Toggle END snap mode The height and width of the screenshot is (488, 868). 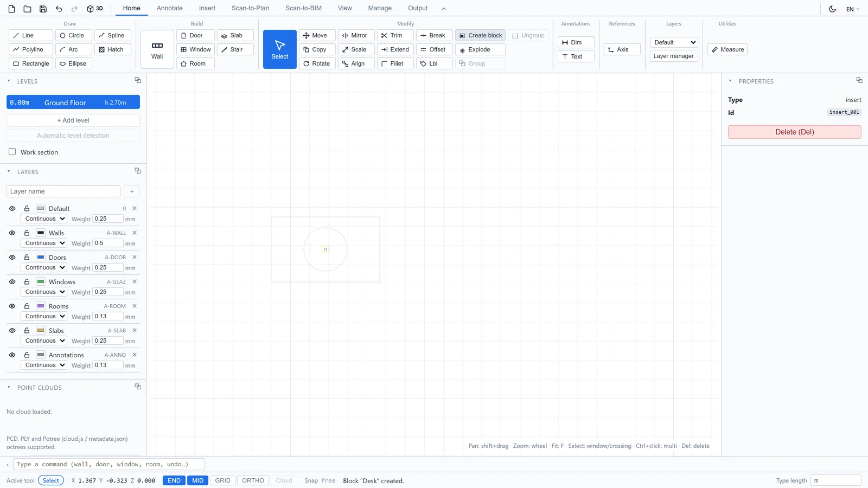(x=174, y=480)
